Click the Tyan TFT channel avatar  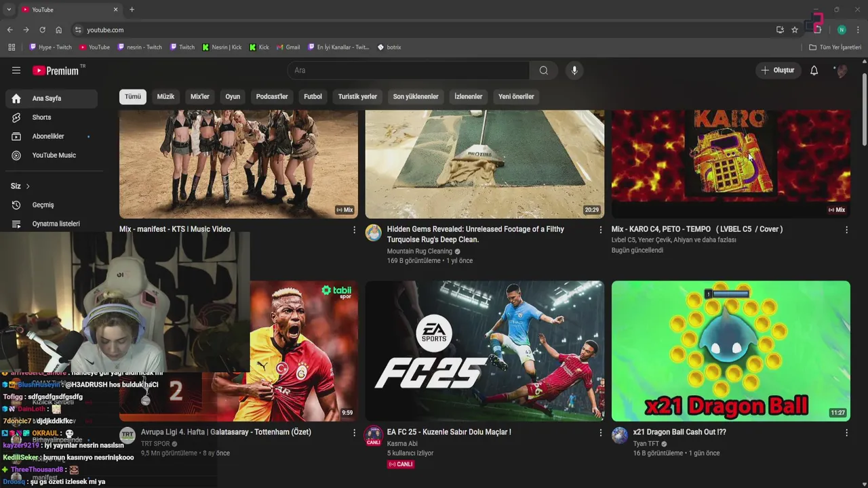[x=620, y=435]
